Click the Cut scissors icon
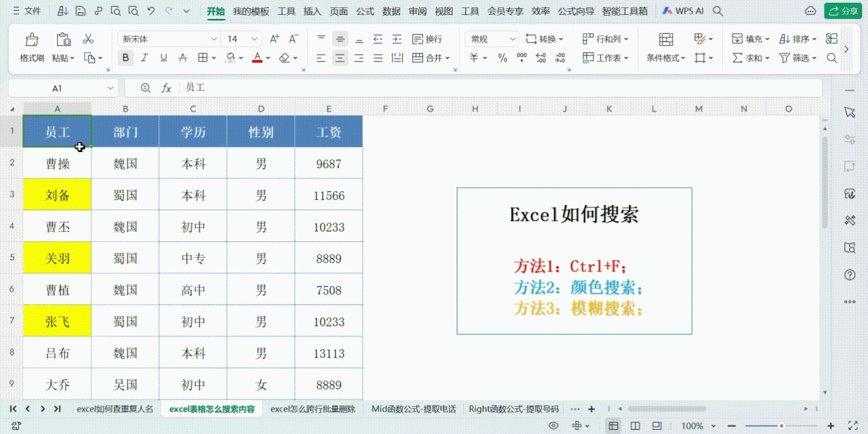868x434 pixels. [x=88, y=39]
